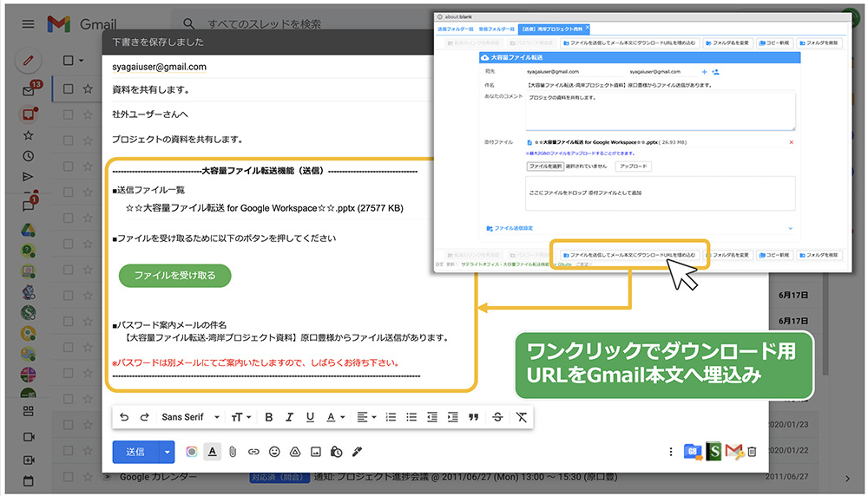Image resolution: width=868 pixels, height=496 pixels.
Task: Star the 2020/01/23 message row
Action: pos(88,425)
